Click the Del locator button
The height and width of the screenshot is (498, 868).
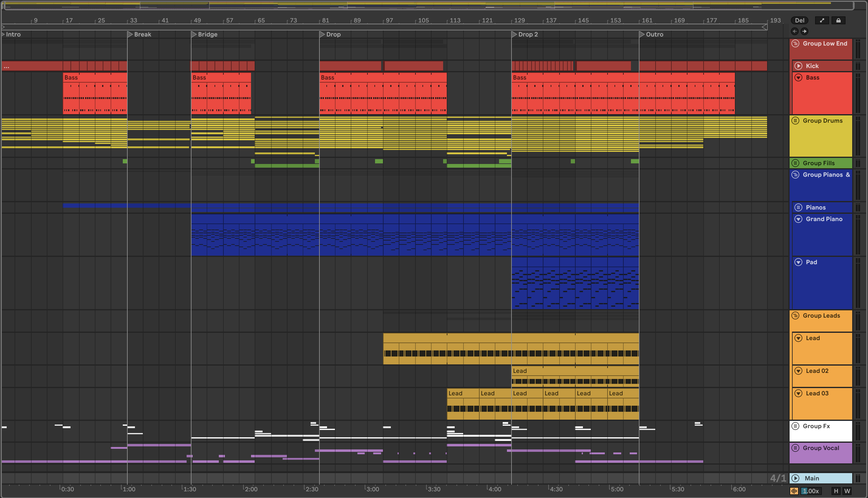click(x=800, y=21)
